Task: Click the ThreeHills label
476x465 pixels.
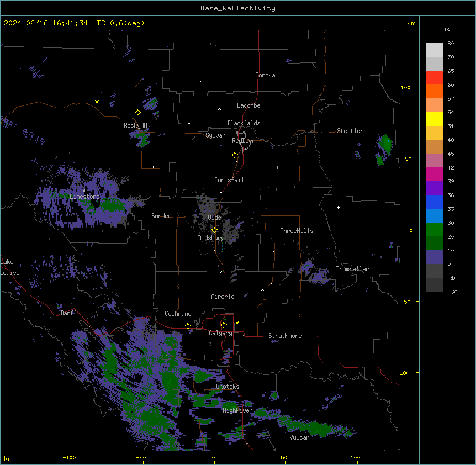Action: click(x=297, y=231)
